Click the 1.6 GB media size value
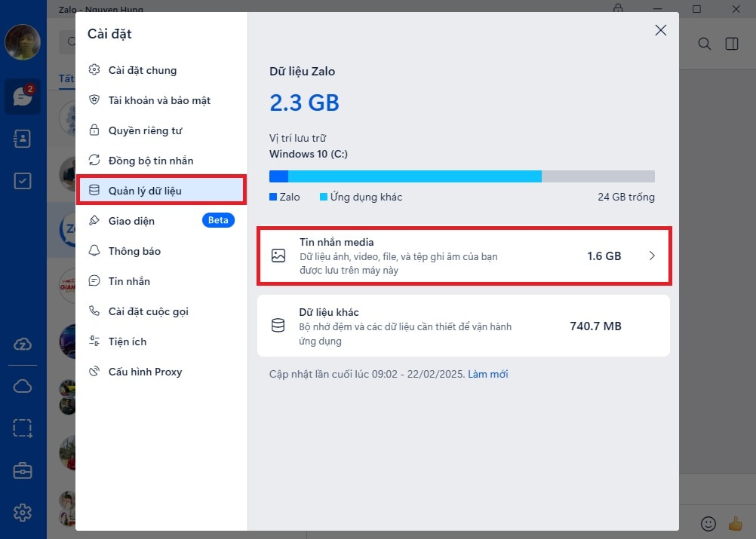756x539 pixels. click(604, 256)
